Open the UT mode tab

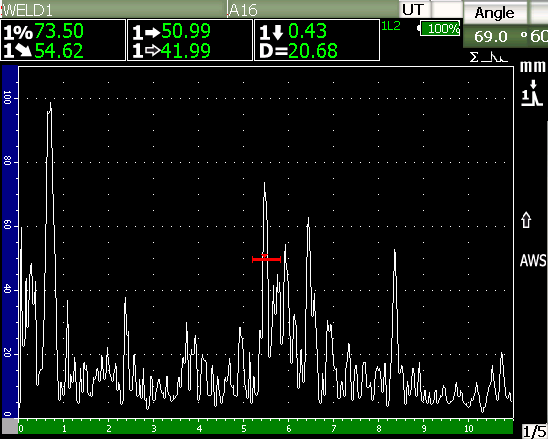click(x=414, y=10)
